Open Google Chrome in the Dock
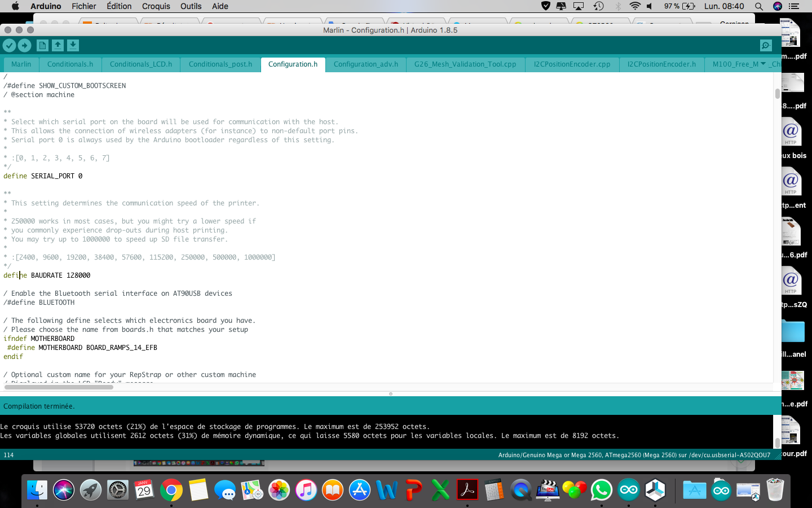 click(x=171, y=490)
